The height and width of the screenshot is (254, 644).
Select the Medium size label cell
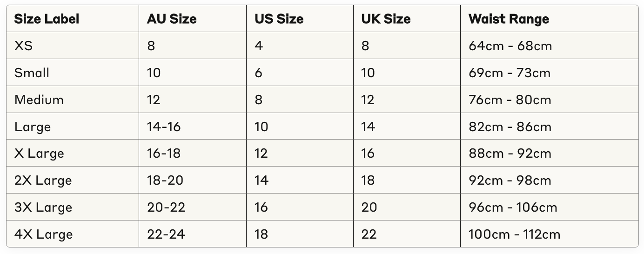pyautogui.click(x=39, y=100)
